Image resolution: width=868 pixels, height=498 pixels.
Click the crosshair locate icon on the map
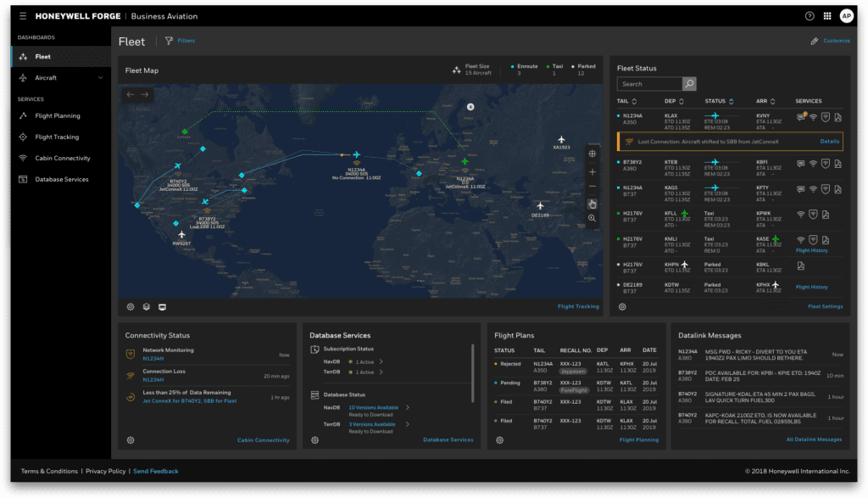point(592,154)
